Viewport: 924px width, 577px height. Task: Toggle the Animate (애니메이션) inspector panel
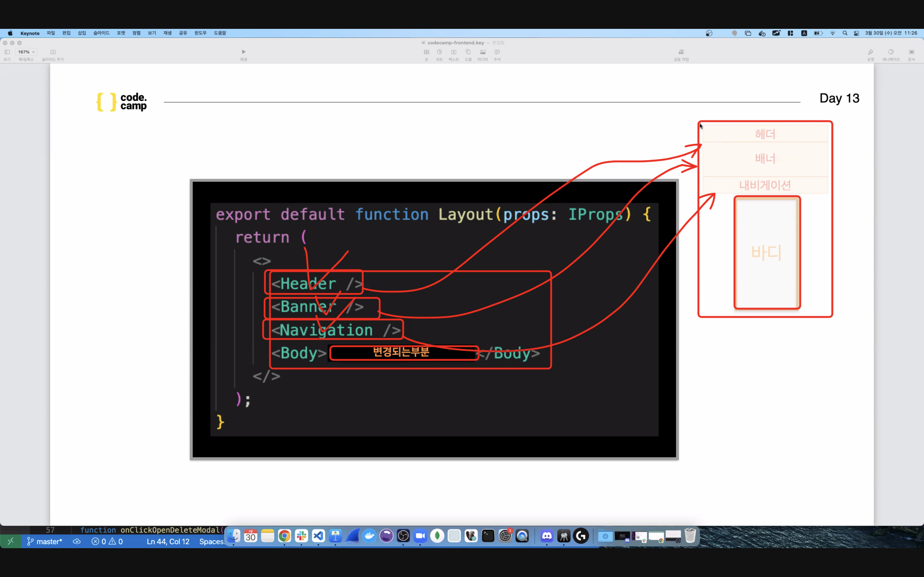[x=891, y=52]
